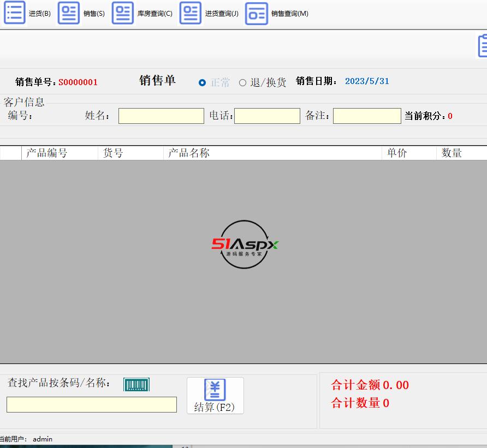This screenshot has height=448, width=487.
Task: Click the product barcode/name search field
Action: click(92, 404)
